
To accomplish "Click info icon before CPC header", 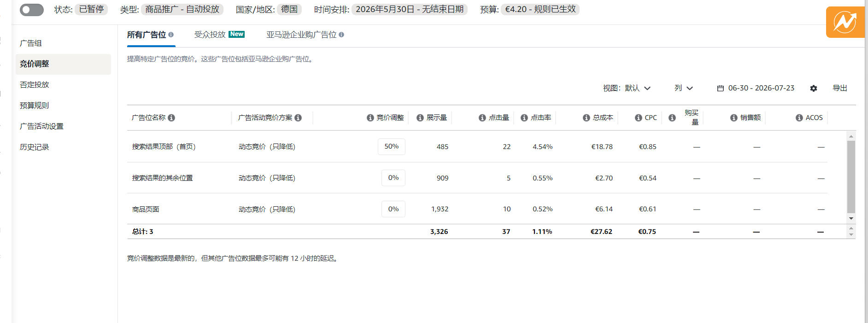I will coord(639,118).
